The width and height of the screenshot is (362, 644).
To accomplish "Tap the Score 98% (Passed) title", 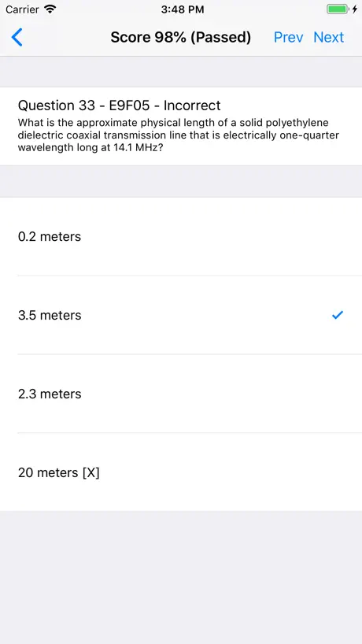I will (180, 37).
